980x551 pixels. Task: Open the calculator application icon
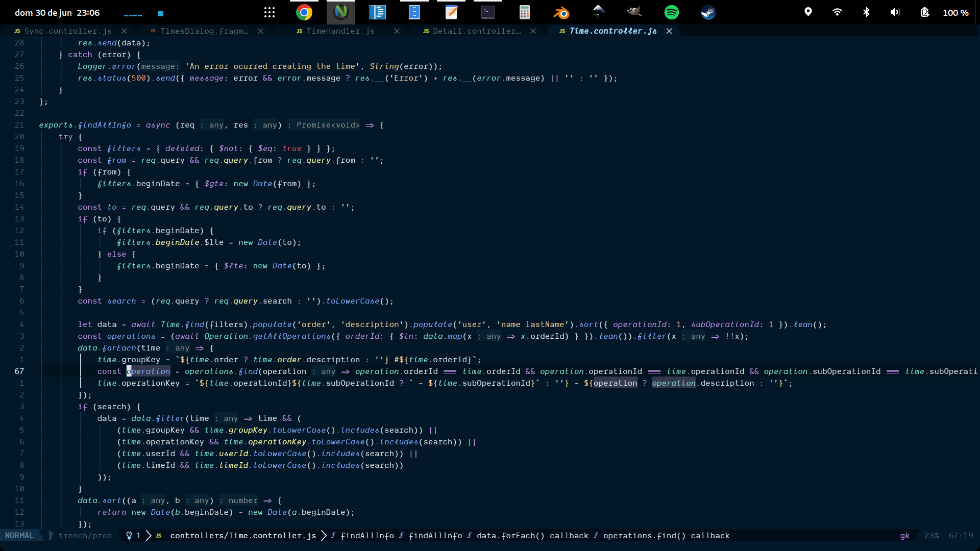(525, 12)
